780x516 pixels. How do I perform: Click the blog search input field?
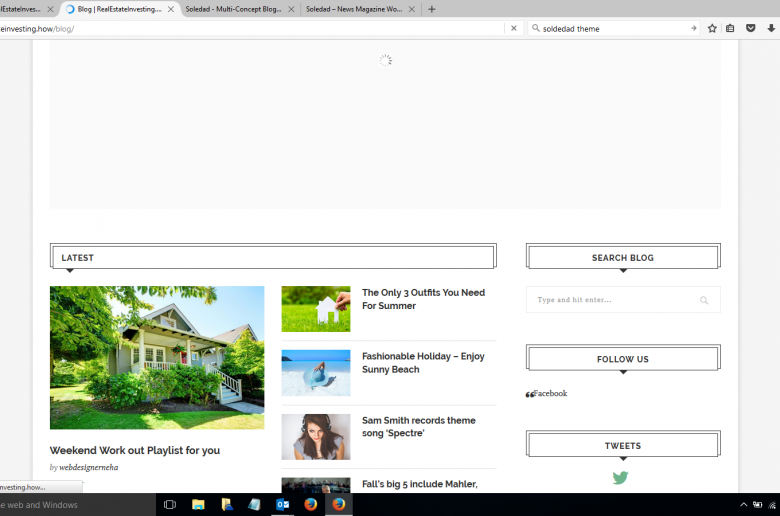coord(623,300)
